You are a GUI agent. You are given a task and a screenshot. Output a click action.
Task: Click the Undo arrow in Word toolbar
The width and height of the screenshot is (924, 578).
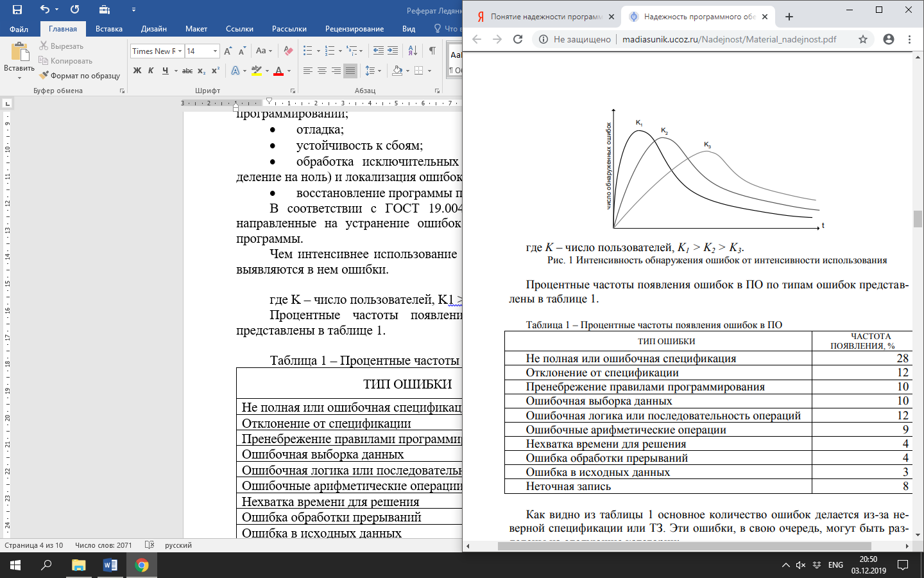point(44,10)
